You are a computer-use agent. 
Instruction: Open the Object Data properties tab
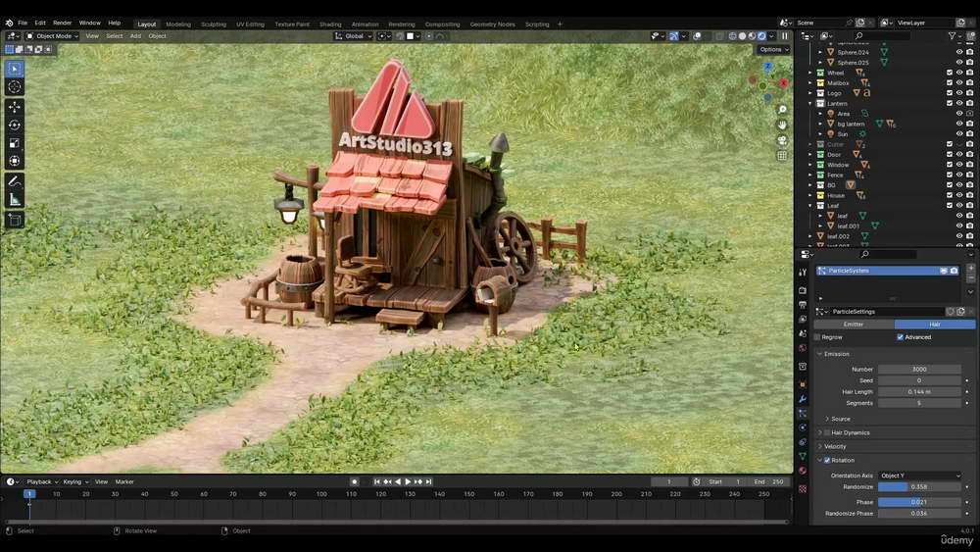(x=803, y=456)
